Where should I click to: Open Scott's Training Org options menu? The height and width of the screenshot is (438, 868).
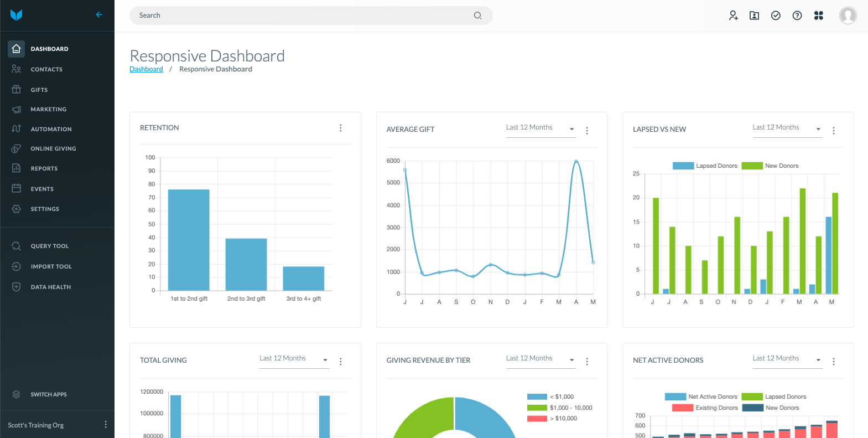pos(106,424)
